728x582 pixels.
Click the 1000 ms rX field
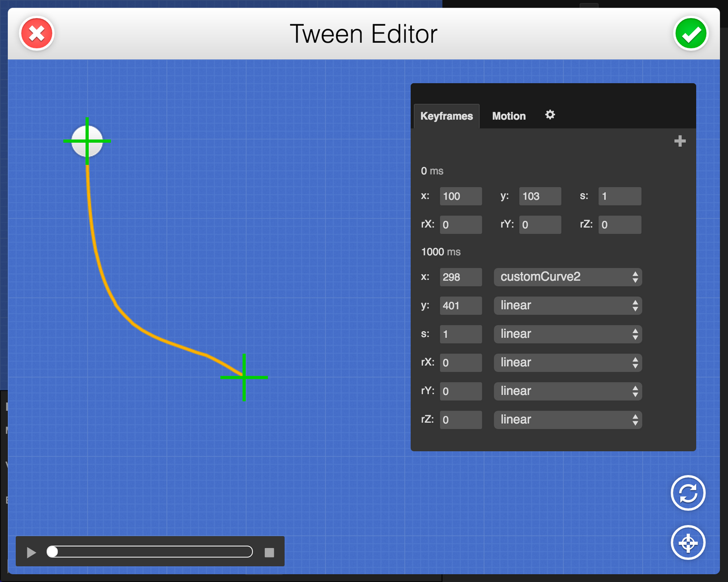click(461, 362)
